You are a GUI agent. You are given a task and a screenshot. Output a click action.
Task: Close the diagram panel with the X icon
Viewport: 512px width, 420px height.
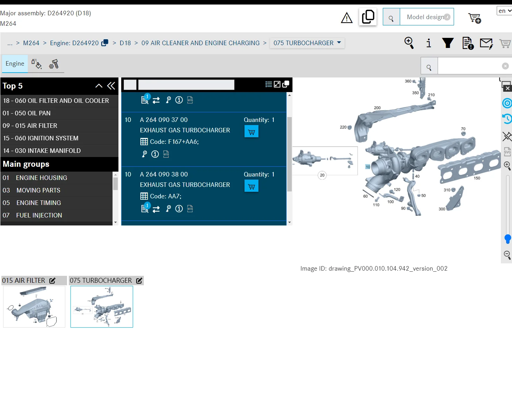coord(507,89)
